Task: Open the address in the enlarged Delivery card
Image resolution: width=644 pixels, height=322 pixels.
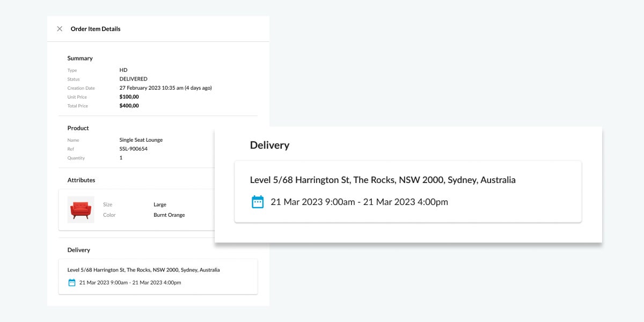Action: coord(383,180)
